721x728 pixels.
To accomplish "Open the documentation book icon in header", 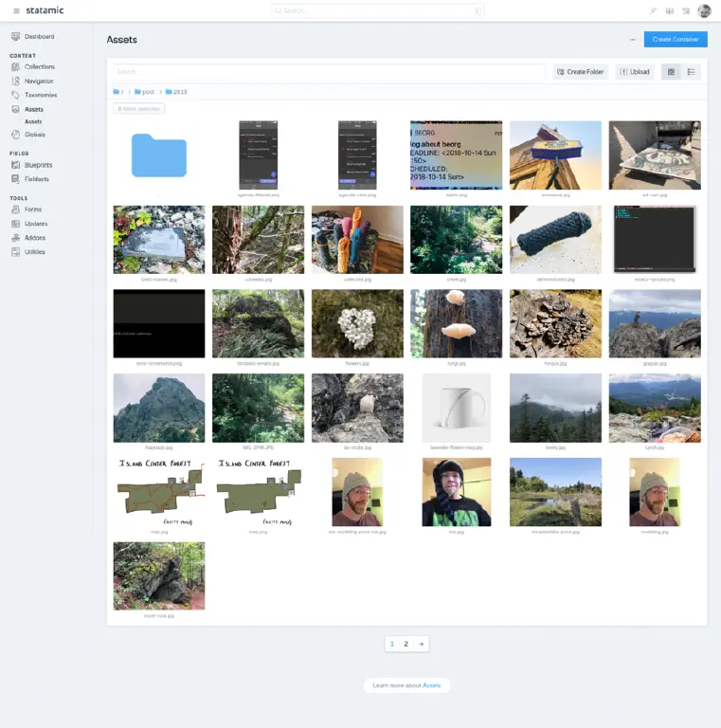I will pyautogui.click(x=670, y=10).
